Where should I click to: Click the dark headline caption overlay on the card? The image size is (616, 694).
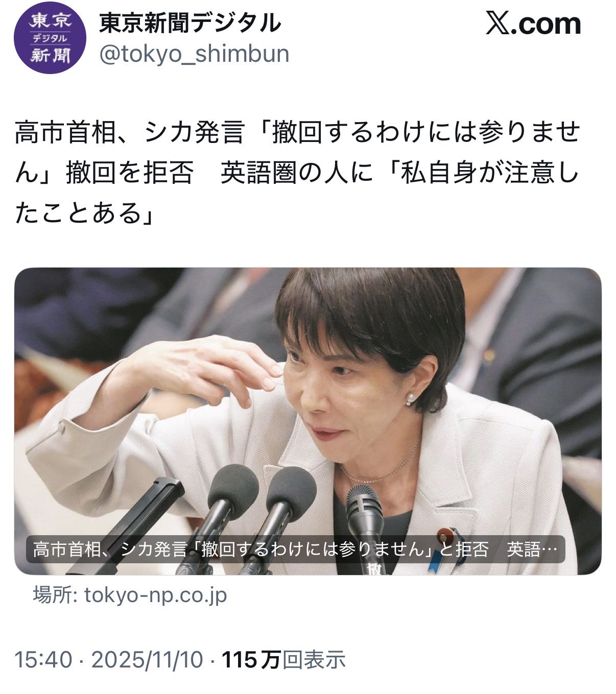pos(295,549)
